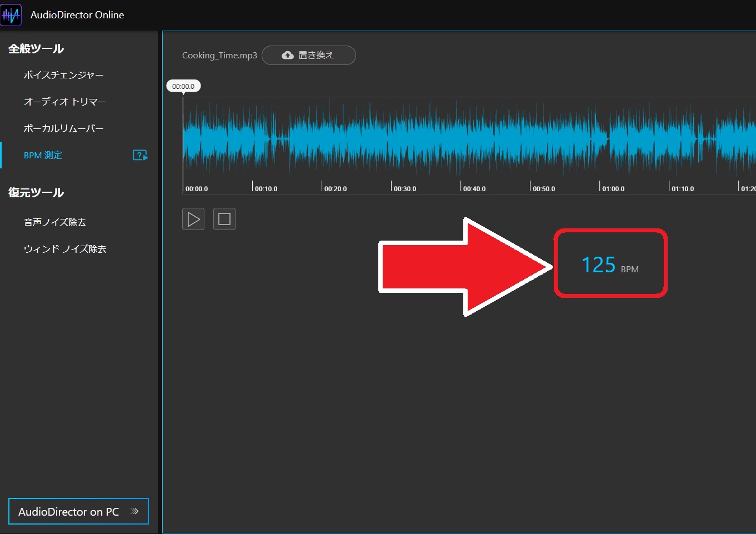Click the blue audio waveform display
This screenshot has width=756, height=534.
469,138
